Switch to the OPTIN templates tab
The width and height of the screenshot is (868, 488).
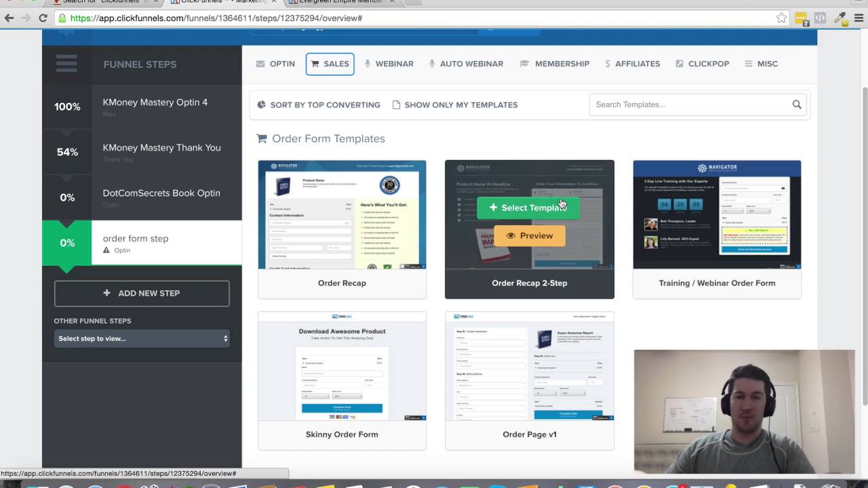(x=275, y=64)
